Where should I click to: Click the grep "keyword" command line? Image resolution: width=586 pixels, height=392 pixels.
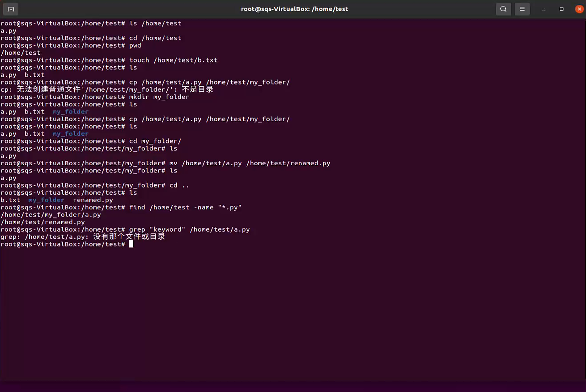(x=125, y=229)
